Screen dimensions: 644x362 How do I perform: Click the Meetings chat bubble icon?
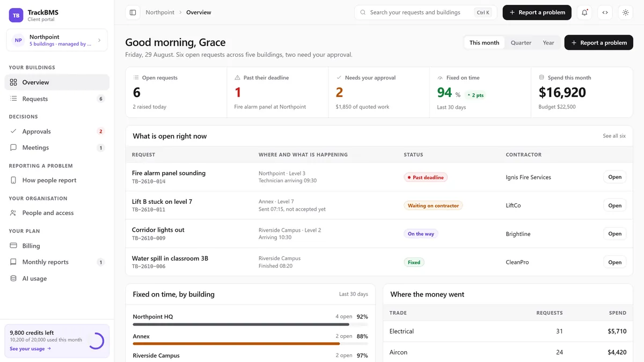click(x=13, y=147)
